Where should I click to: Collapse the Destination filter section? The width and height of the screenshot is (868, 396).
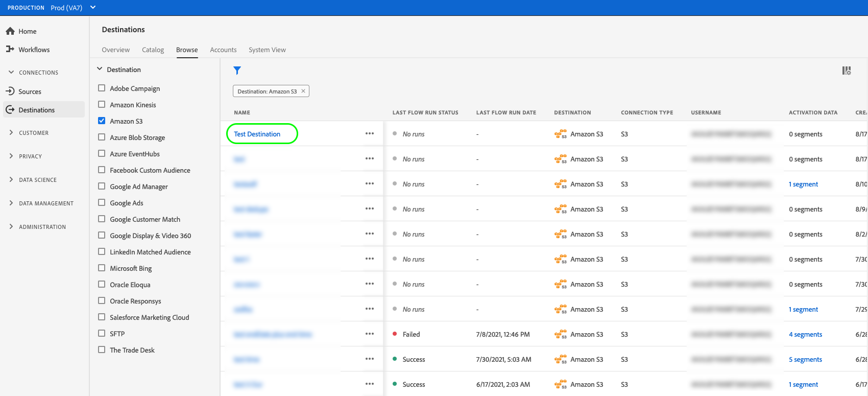tap(100, 69)
